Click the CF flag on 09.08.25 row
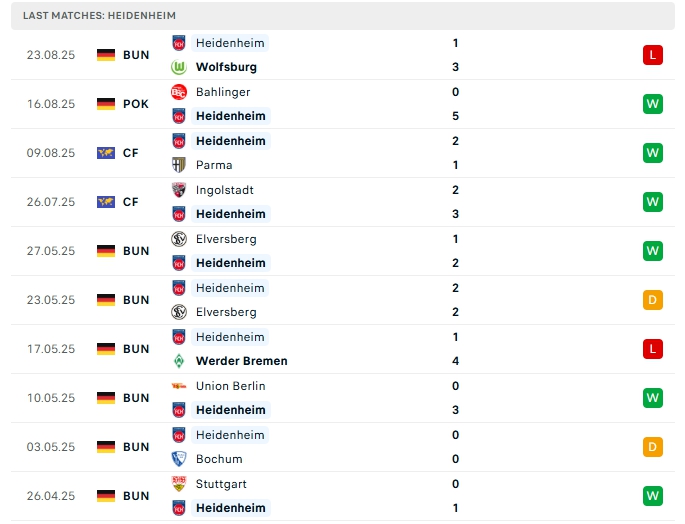The height and width of the screenshot is (524, 685). point(106,153)
